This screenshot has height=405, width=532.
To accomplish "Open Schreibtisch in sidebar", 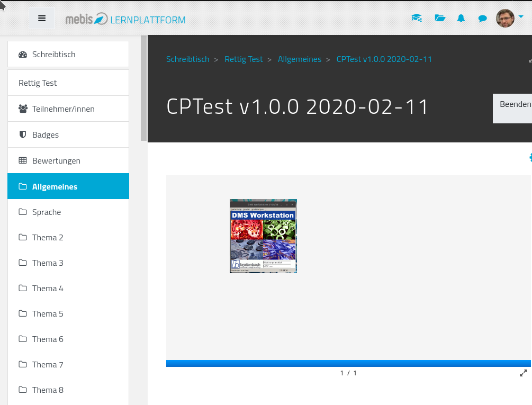I will 68,55.
